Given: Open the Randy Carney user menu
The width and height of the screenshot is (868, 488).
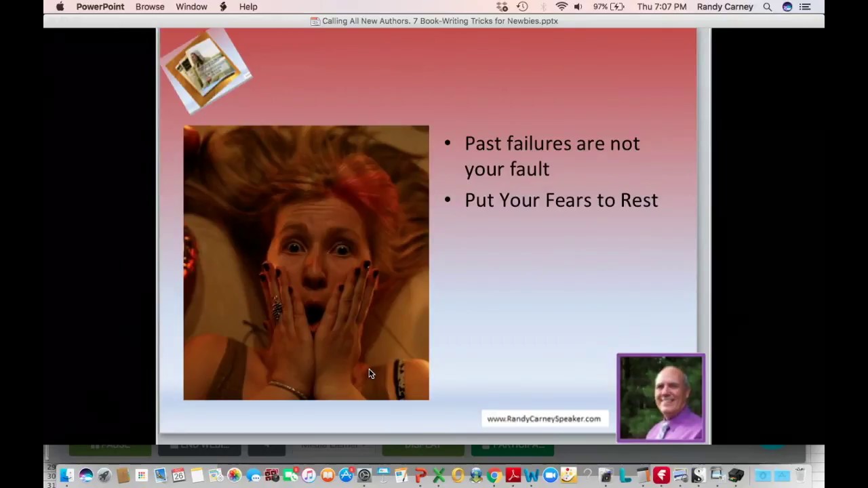Looking at the screenshot, I should (x=725, y=7).
